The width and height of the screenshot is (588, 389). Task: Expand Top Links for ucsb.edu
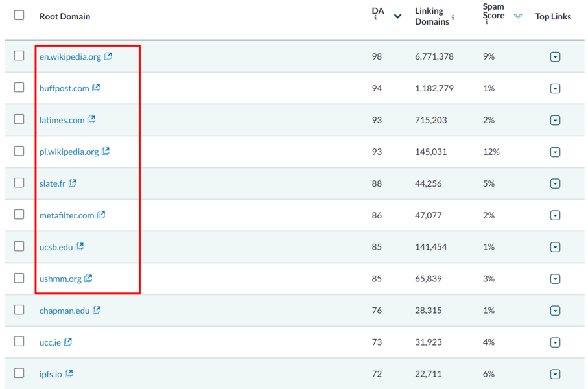pyautogui.click(x=556, y=247)
